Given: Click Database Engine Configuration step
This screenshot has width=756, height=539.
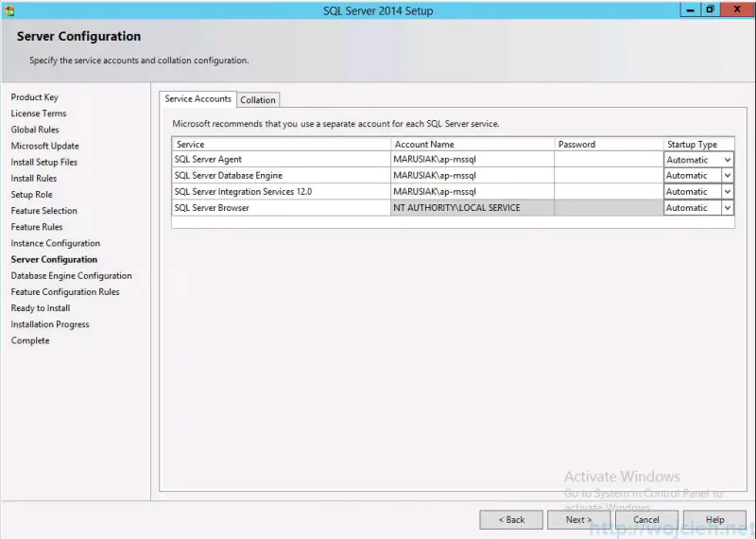Looking at the screenshot, I should pyautogui.click(x=72, y=275).
